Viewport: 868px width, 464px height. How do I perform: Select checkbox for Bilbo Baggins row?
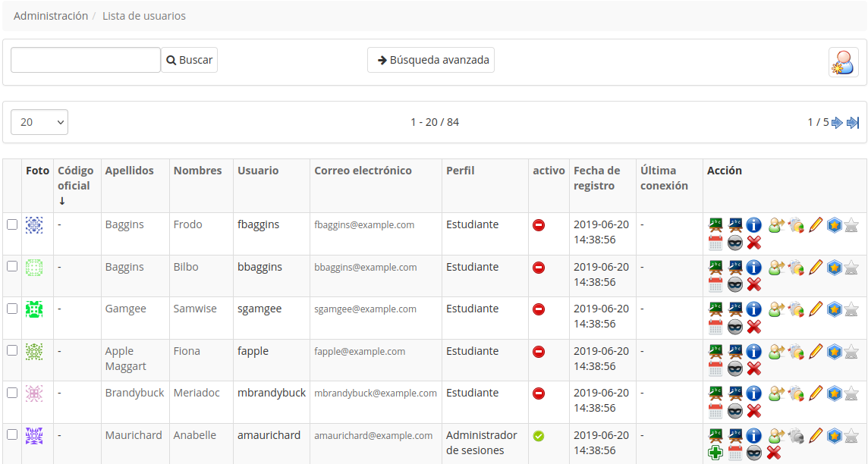12,267
